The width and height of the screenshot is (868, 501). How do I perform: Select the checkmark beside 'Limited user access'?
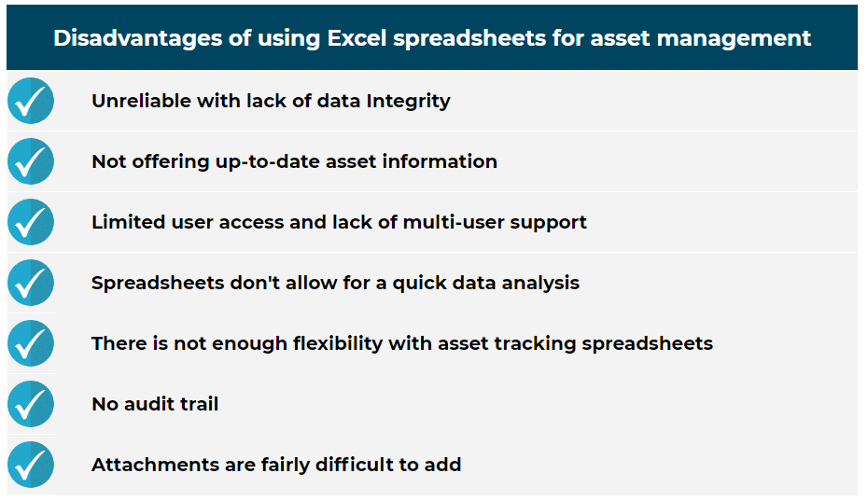31,222
